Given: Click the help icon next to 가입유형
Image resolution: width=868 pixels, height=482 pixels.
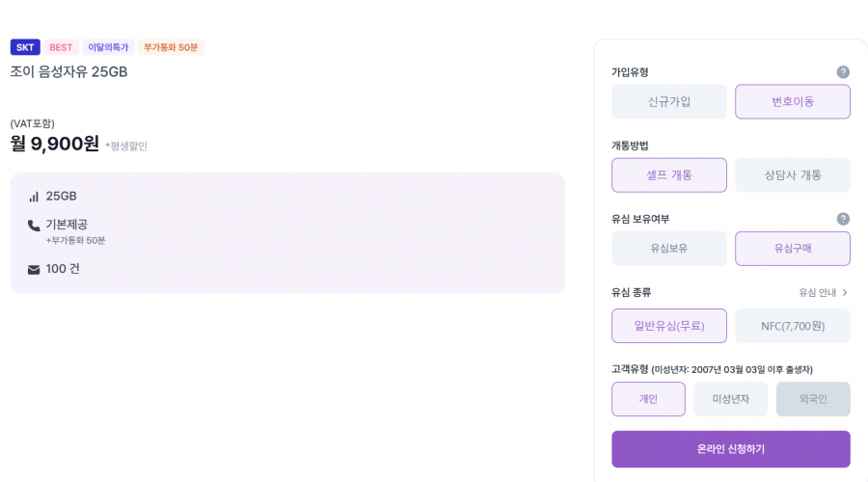Looking at the screenshot, I should click(843, 72).
